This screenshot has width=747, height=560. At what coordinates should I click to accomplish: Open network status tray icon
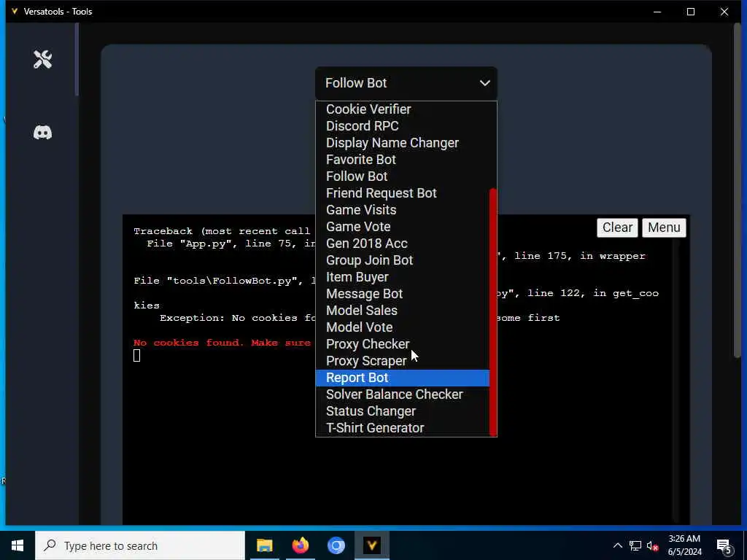pos(635,545)
